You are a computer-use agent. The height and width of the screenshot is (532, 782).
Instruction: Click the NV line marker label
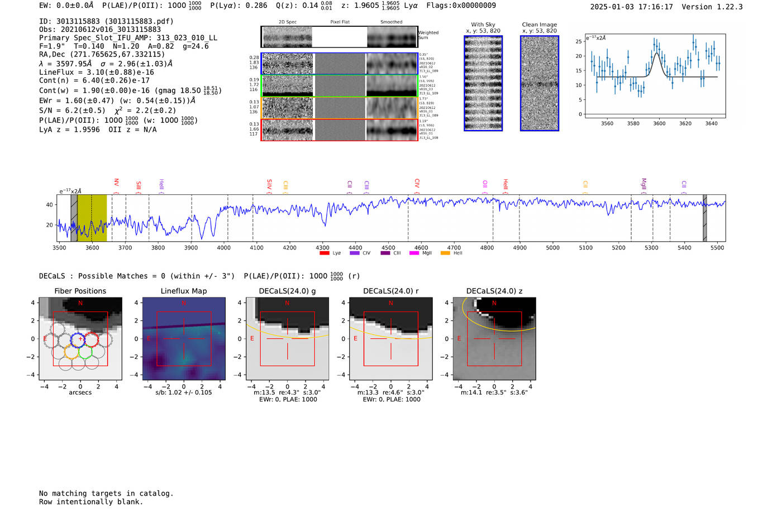[116, 183]
